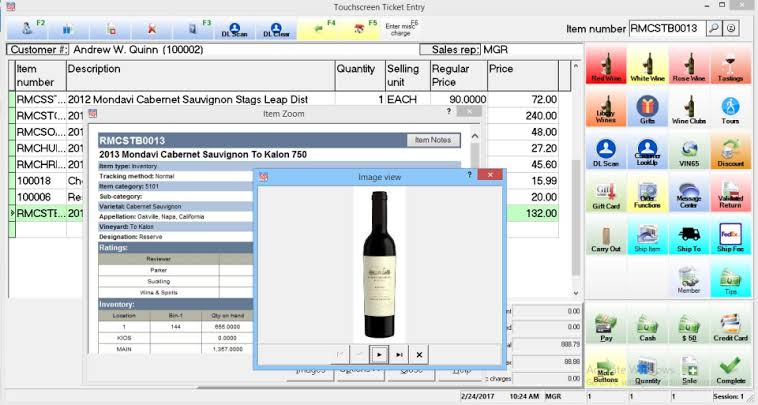Open the Red Wine category

point(606,66)
